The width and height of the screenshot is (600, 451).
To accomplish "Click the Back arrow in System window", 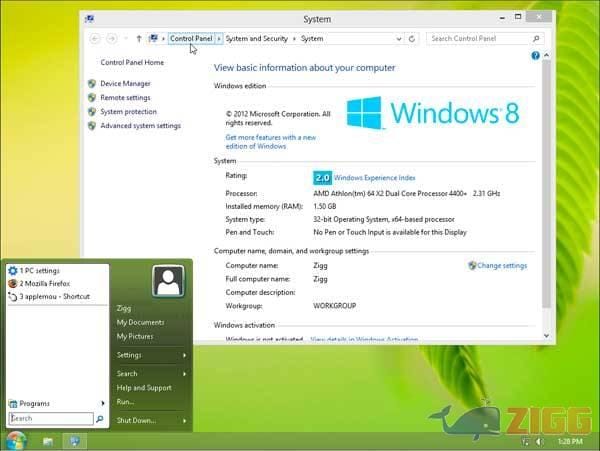I will pyautogui.click(x=95, y=39).
